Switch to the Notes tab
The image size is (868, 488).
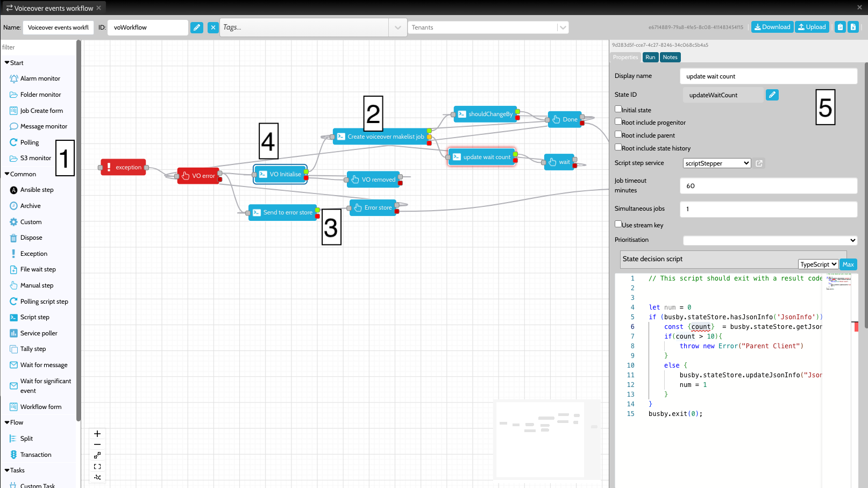tap(670, 58)
